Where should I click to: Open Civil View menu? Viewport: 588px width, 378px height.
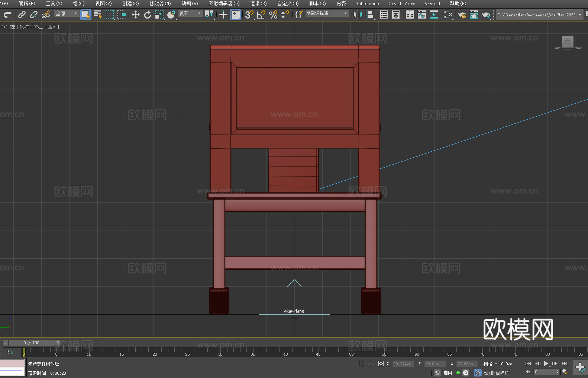pos(402,3)
